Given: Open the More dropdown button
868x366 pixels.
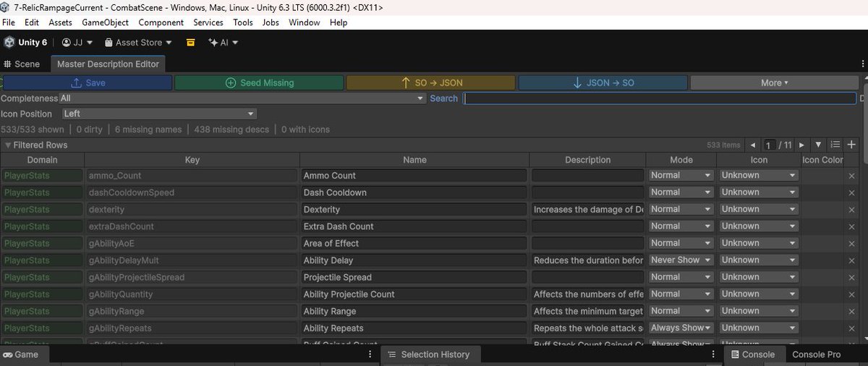Looking at the screenshot, I should pos(774,82).
